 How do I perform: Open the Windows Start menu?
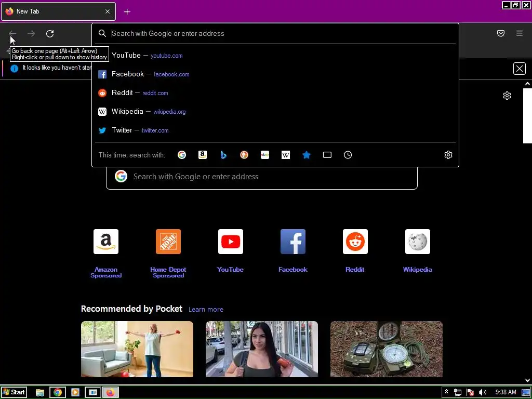click(x=14, y=393)
